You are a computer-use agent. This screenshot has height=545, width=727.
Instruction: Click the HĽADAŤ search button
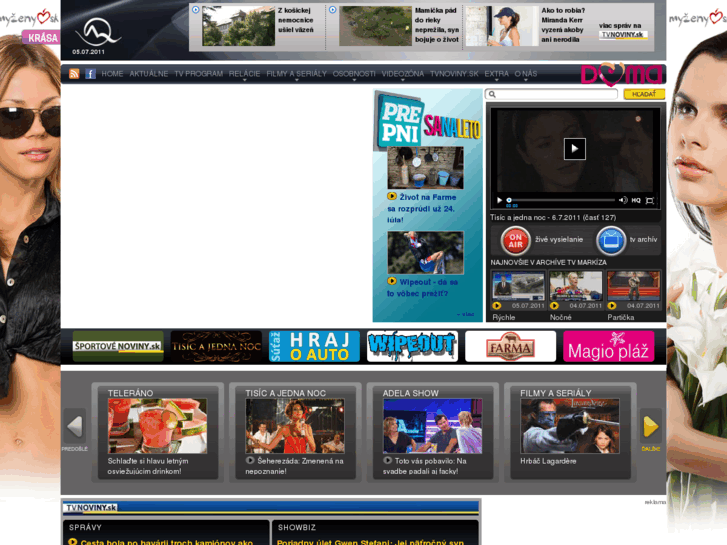click(644, 94)
